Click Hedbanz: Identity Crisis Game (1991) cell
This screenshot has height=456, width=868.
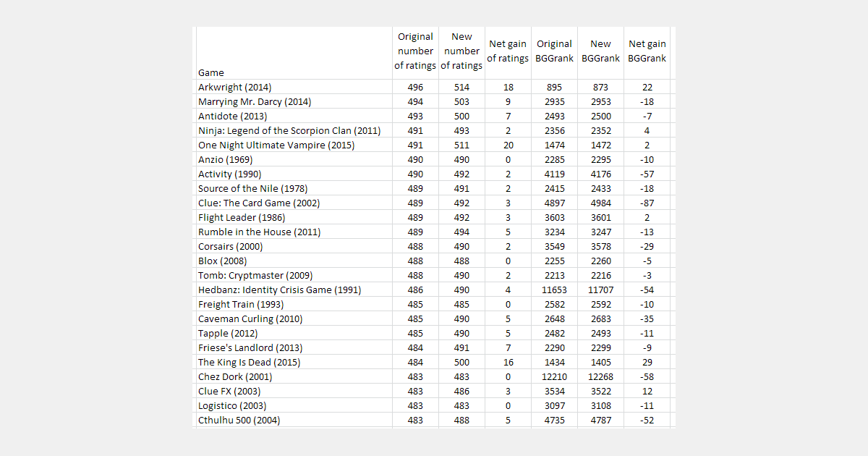279,290
